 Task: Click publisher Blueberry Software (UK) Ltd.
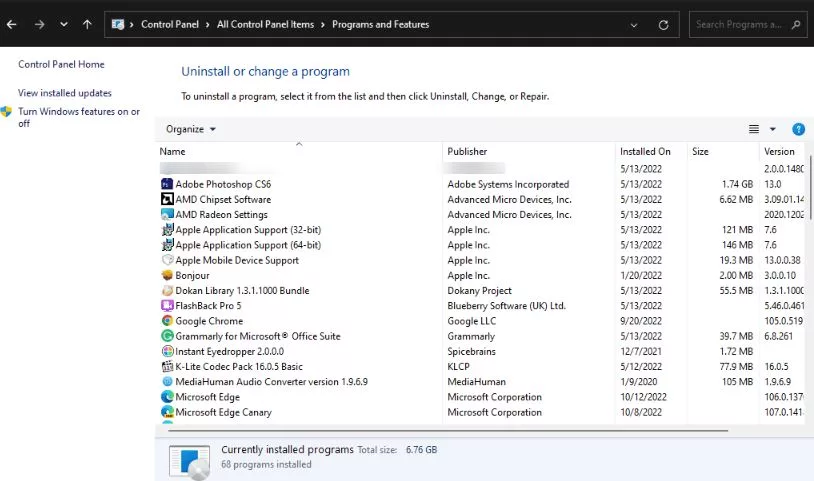507,306
